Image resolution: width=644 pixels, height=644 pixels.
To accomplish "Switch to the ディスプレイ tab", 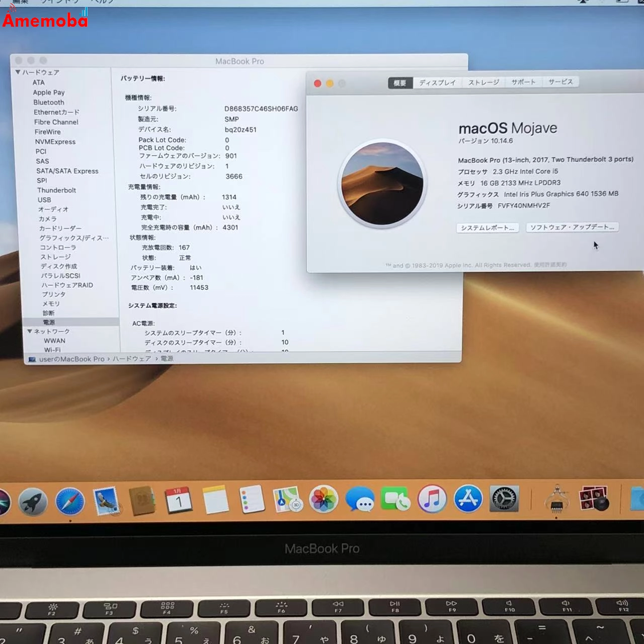I will coord(437,82).
